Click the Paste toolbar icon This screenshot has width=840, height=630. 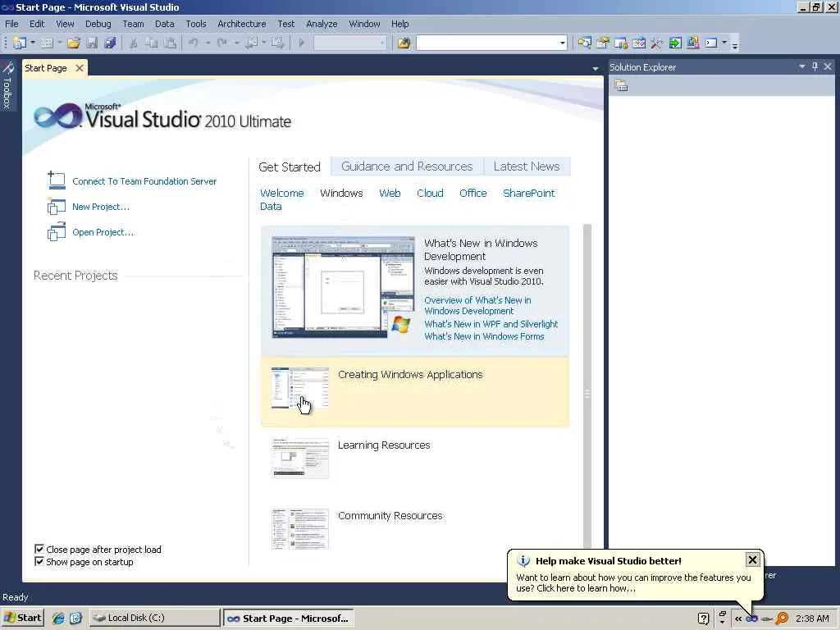coord(170,43)
